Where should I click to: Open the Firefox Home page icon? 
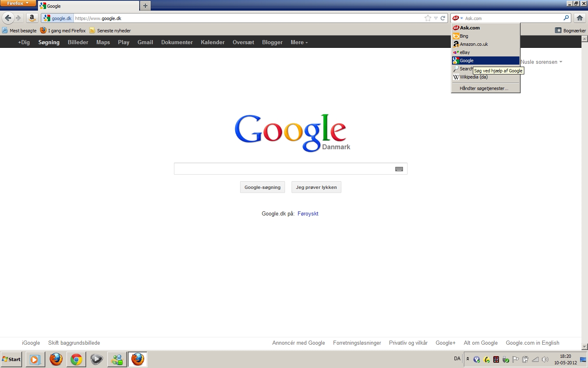coord(579,18)
